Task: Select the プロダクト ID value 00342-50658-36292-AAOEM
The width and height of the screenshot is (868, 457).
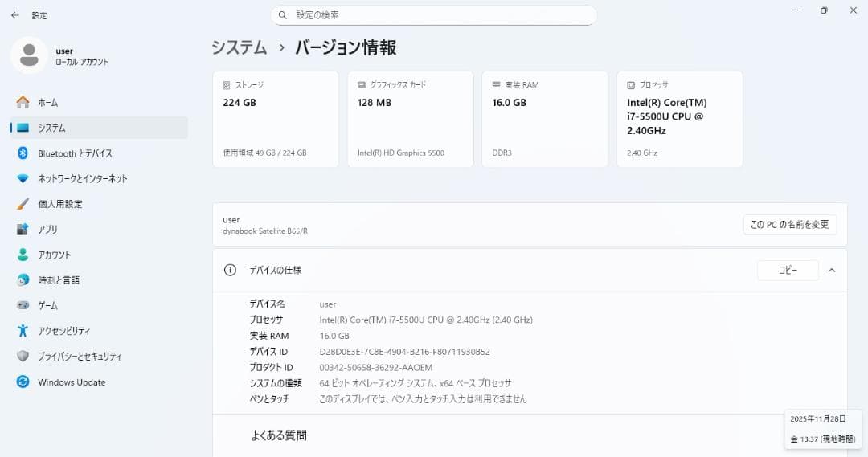Action: pos(376,367)
